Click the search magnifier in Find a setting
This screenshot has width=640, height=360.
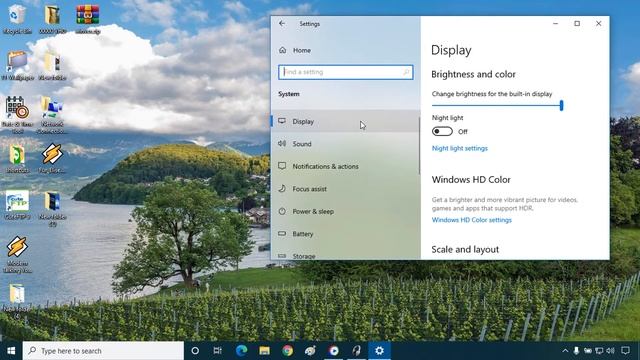[406, 72]
